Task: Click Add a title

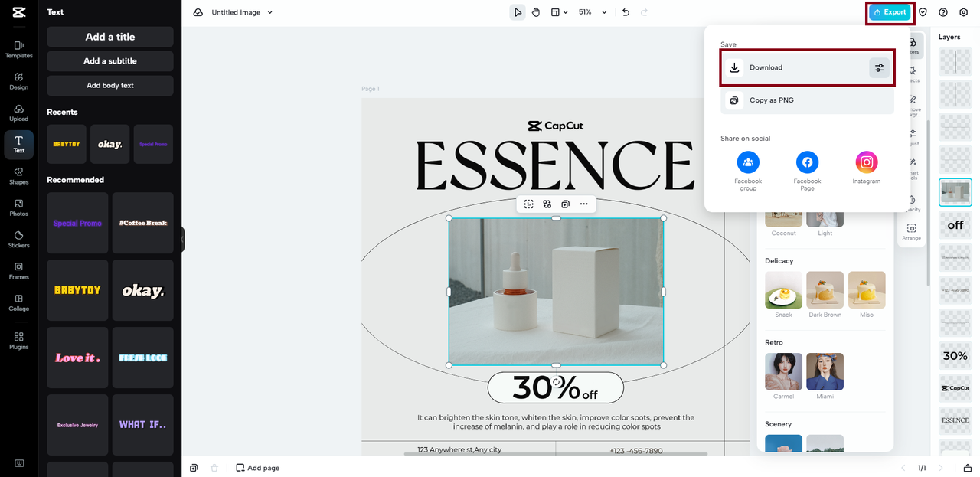Action: click(110, 37)
